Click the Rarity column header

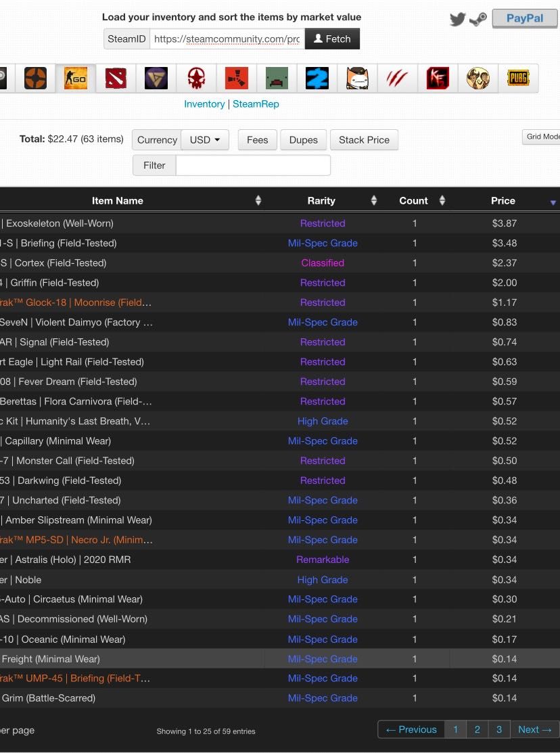(321, 201)
